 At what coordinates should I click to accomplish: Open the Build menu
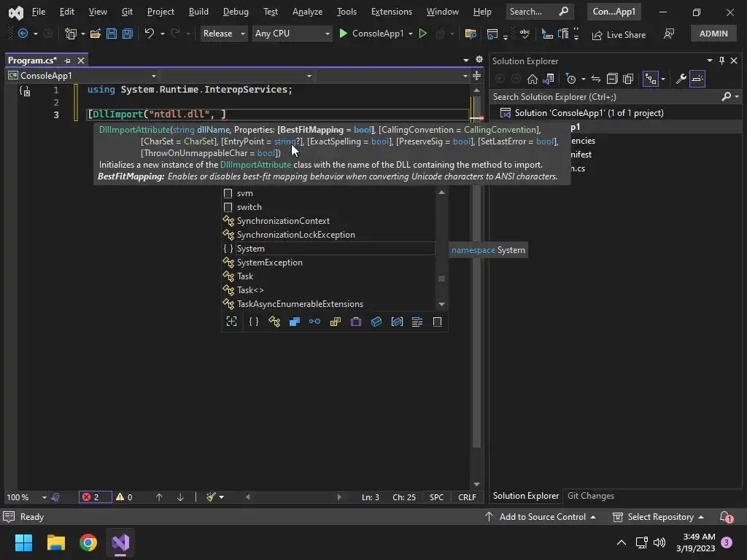click(198, 12)
